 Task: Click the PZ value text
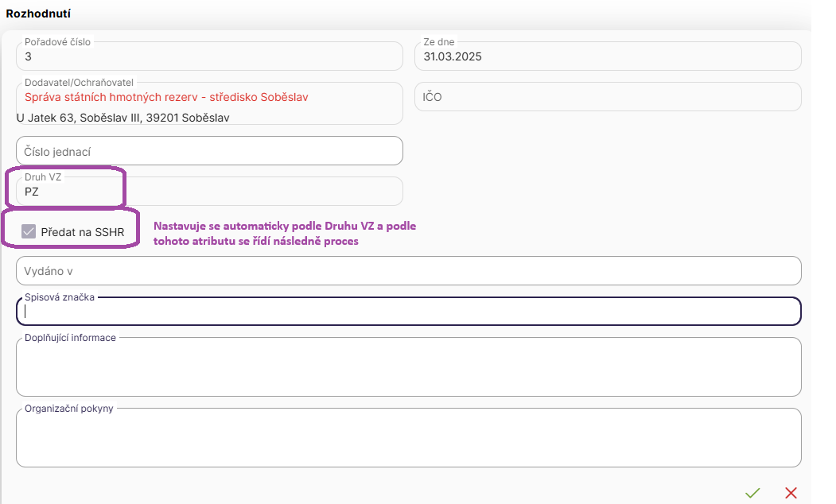[32, 192]
